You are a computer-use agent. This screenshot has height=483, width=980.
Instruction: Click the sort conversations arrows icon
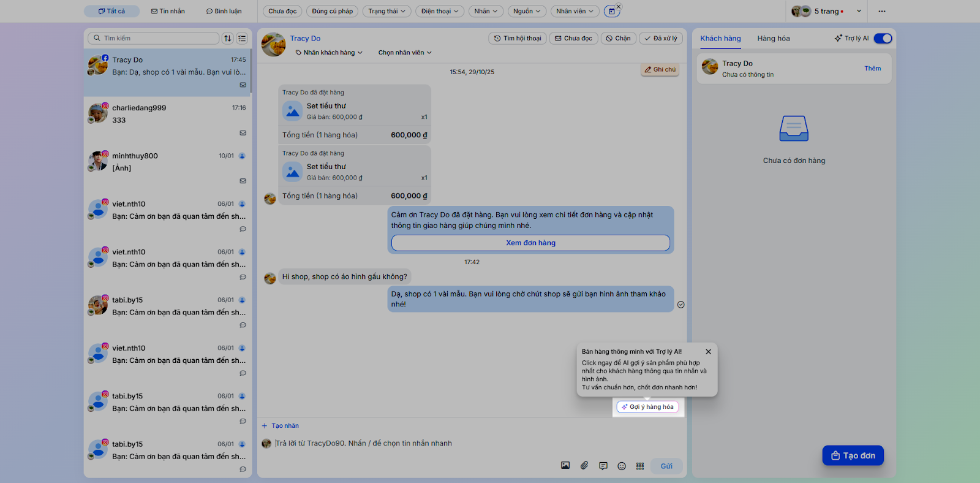coord(228,38)
